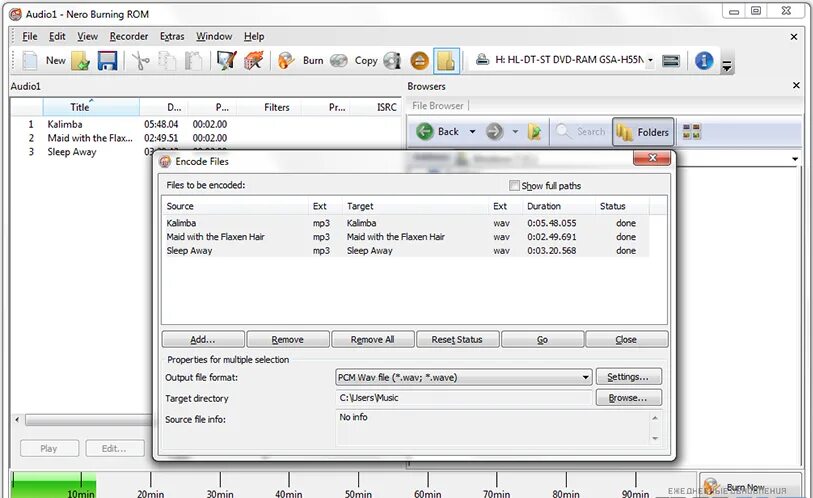Screen dimensions: 813x498
Task: Click the Remove button
Action: click(x=288, y=339)
